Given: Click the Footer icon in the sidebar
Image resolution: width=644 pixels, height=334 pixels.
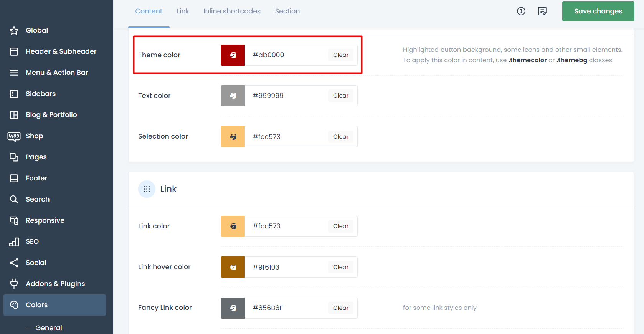Looking at the screenshot, I should pyautogui.click(x=14, y=178).
